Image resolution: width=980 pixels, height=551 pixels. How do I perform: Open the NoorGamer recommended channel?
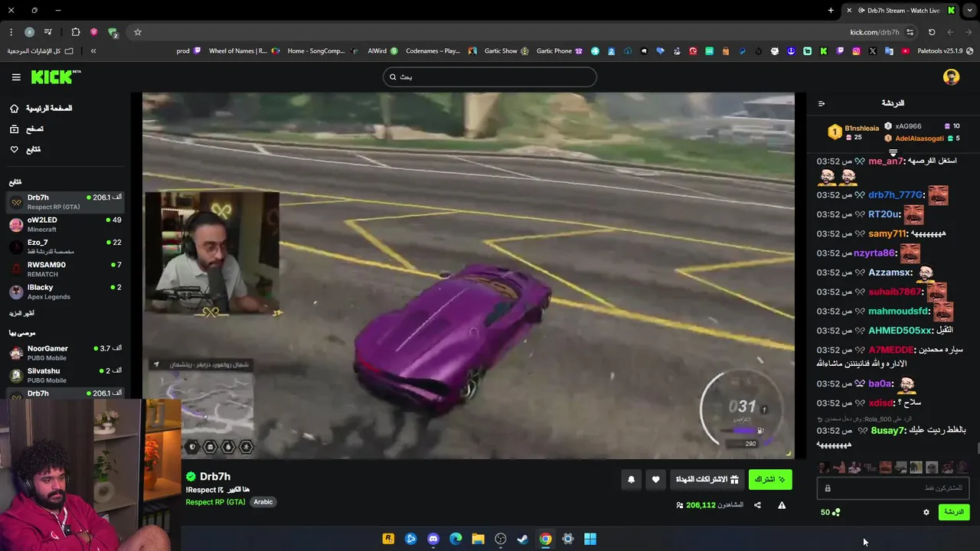pyautogui.click(x=65, y=353)
